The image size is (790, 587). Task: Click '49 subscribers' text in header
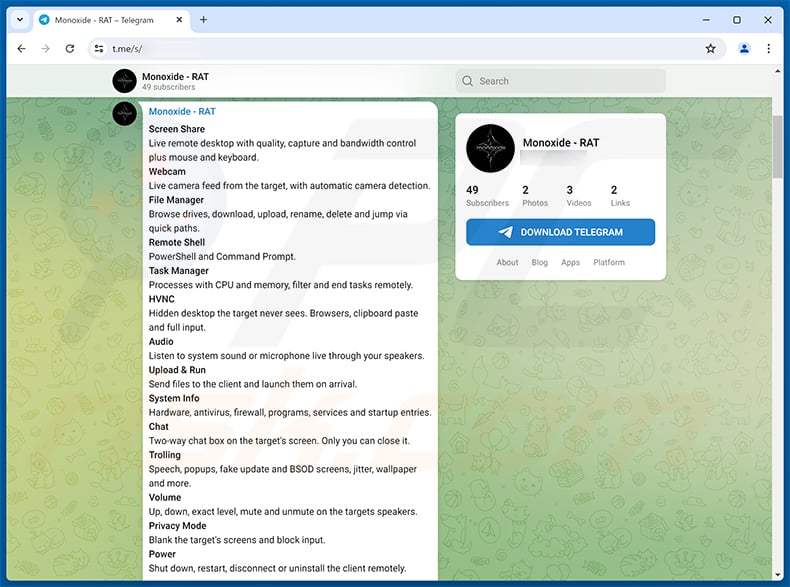click(x=168, y=87)
